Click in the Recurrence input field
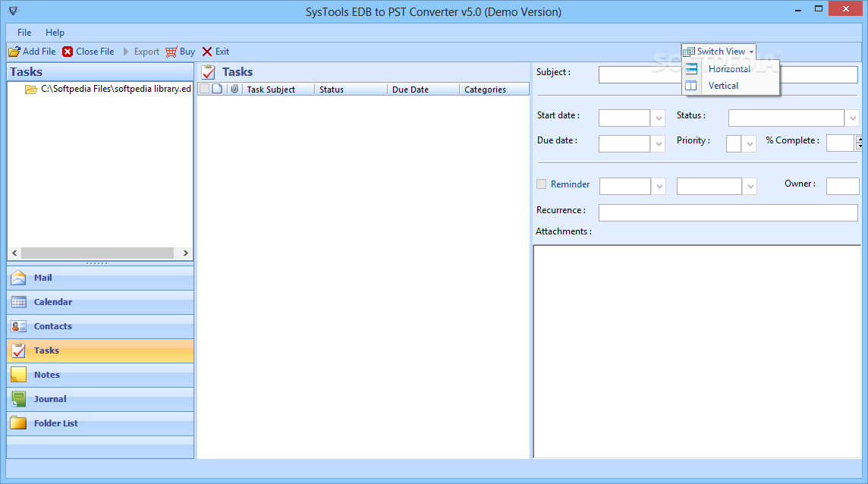 click(728, 212)
